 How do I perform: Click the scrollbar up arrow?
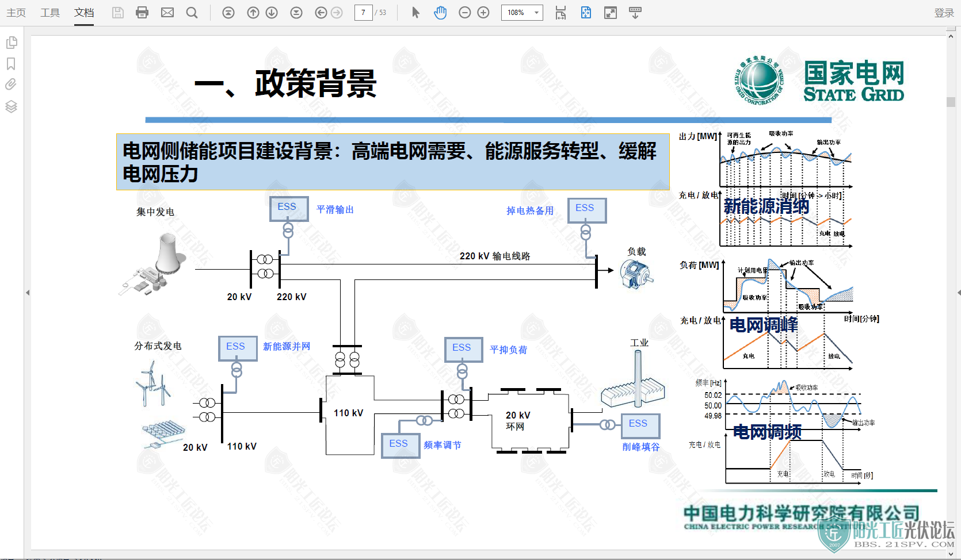951,36
